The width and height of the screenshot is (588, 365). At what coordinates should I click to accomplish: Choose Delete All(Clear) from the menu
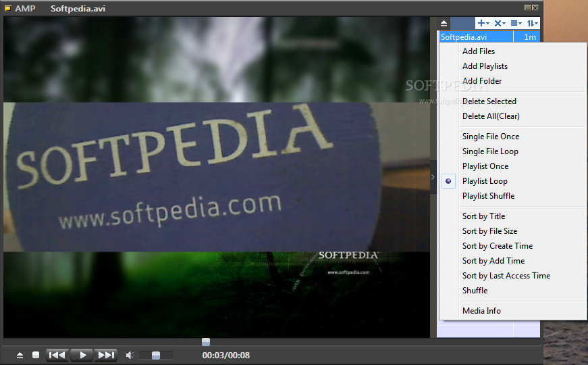[491, 116]
